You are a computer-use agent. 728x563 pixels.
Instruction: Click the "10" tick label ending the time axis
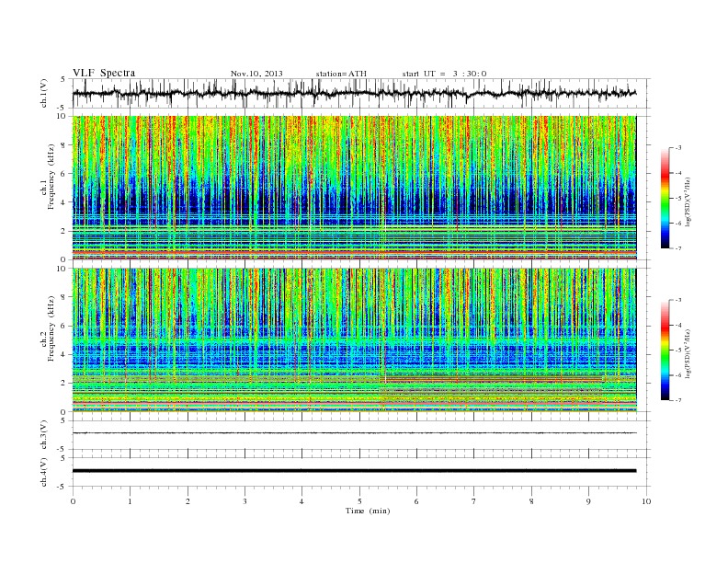pos(646,501)
